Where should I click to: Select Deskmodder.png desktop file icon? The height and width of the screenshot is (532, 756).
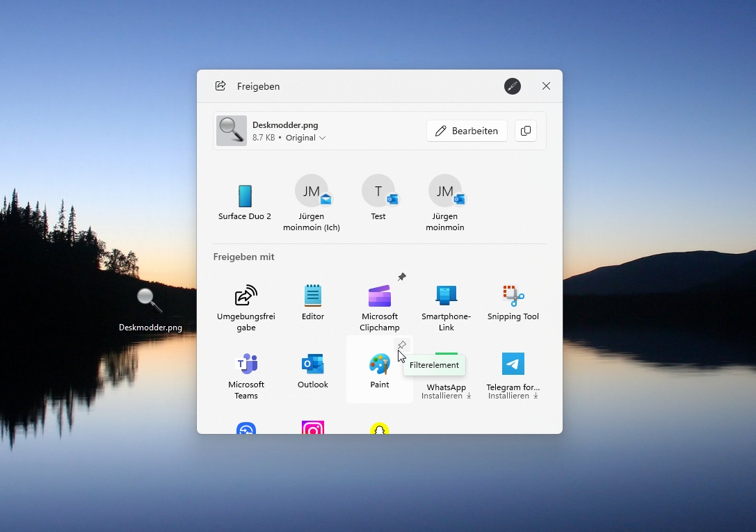click(150, 310)
